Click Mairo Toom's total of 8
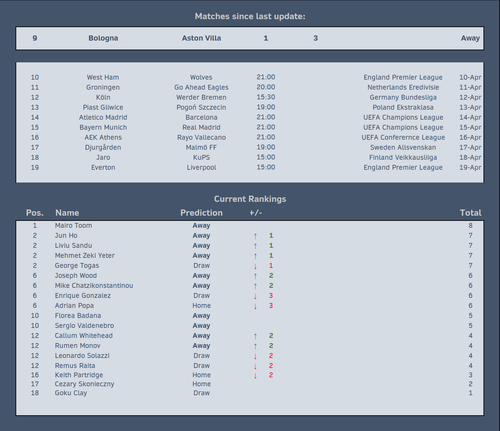The image size is (500, 431). 470,226
